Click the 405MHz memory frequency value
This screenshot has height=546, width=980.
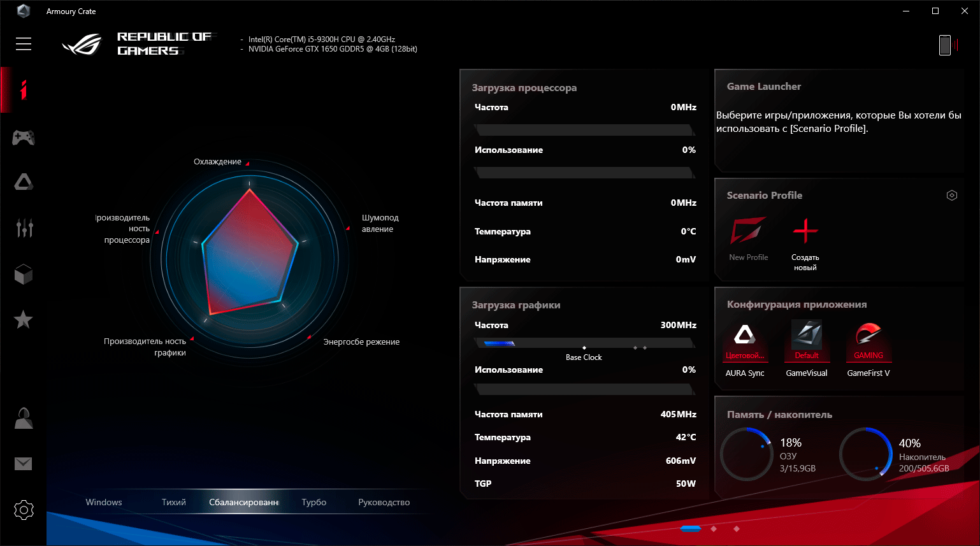678,414
